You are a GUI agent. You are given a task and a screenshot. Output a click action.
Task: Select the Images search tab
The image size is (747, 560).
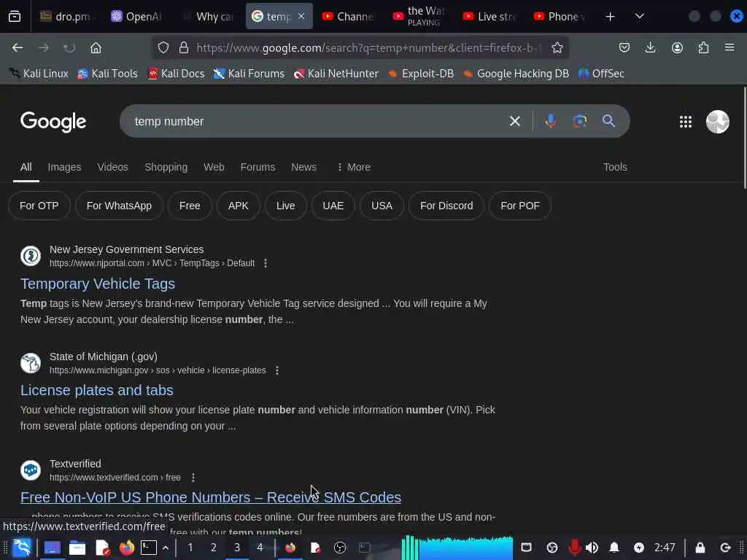click(64, 167)
